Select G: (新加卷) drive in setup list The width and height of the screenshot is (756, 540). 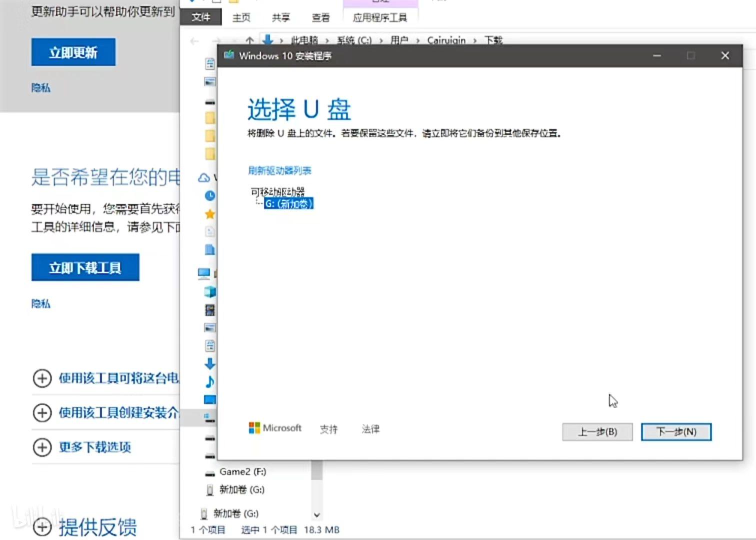point(288,203)
